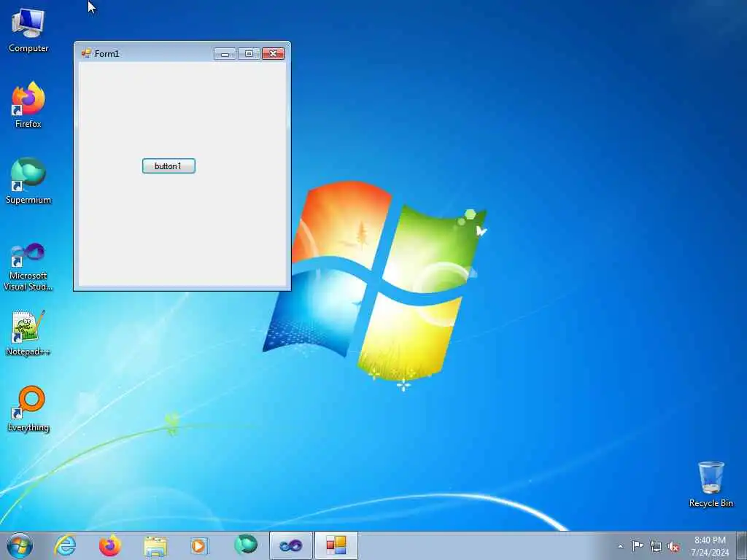Image resolution: width=747 pixels, height=560 pixels.
Task: Click the Form1 window title icon
Action: coord(86,53)
